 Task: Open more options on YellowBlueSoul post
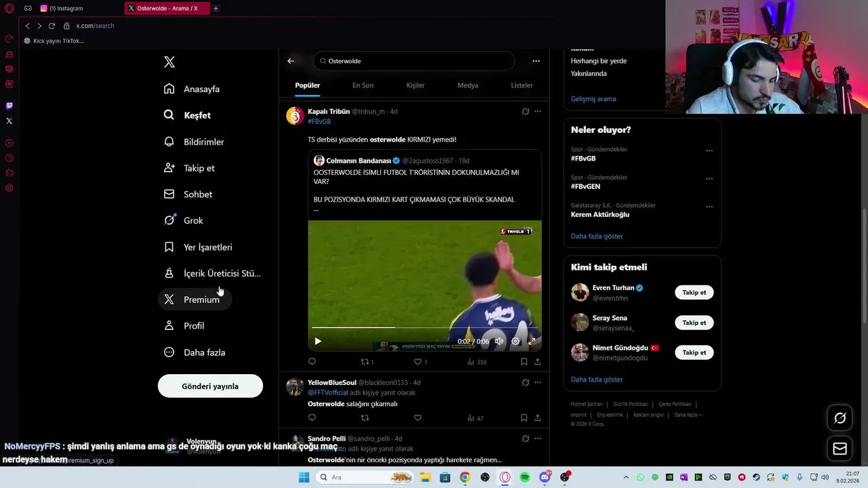(538, 382)
